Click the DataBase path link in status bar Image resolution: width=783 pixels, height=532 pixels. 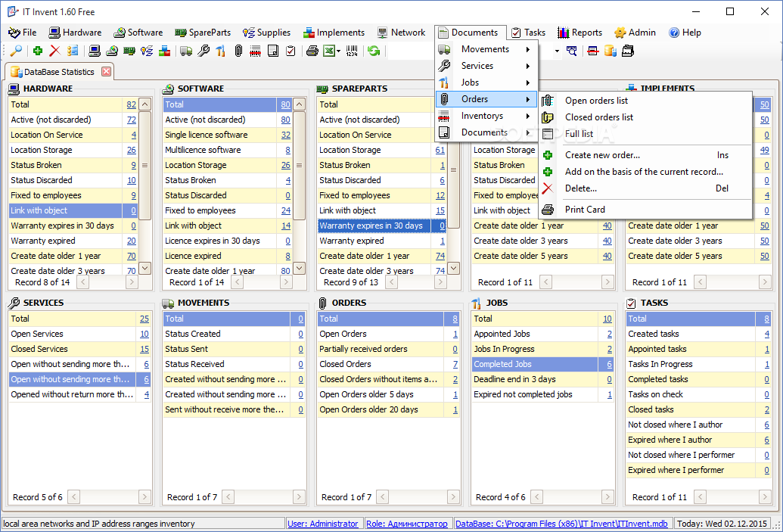561,524
